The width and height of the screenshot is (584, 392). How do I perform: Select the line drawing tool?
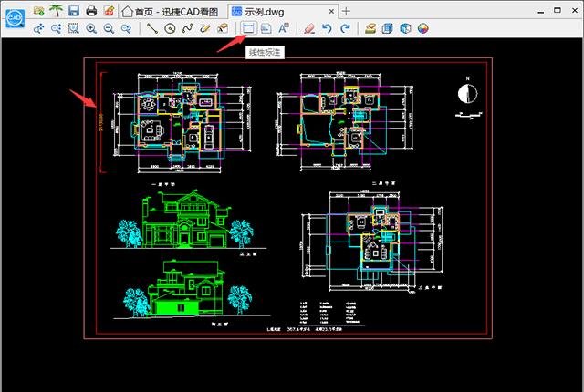pyautogui.click(x=152, y=29)
